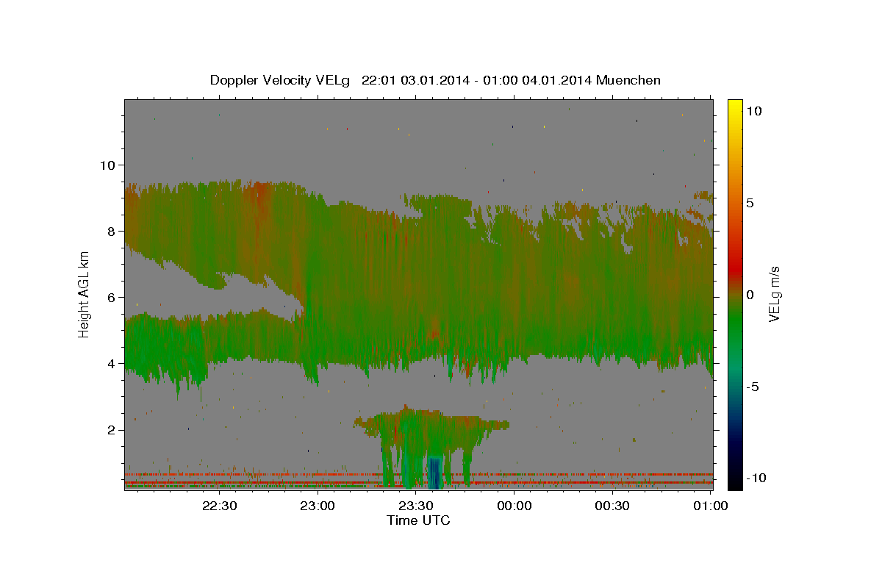Click the colorbar value 10 at the top

(754, 110)
